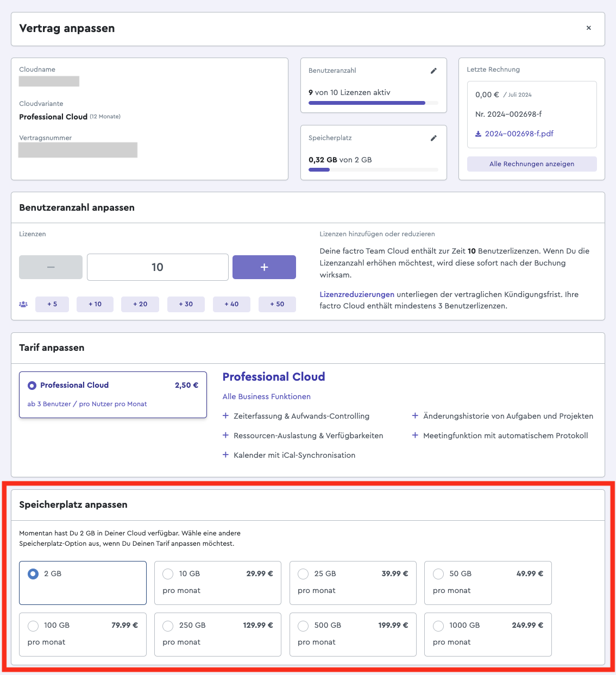Click invoice number Nr. 2024-002698-f

click(x=508, y=114)
